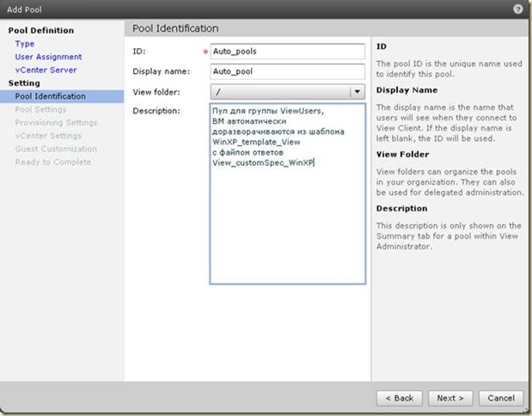Click the Display name input field
The width and height of the screenshot is (532, 416).
(x=287, y=71)
